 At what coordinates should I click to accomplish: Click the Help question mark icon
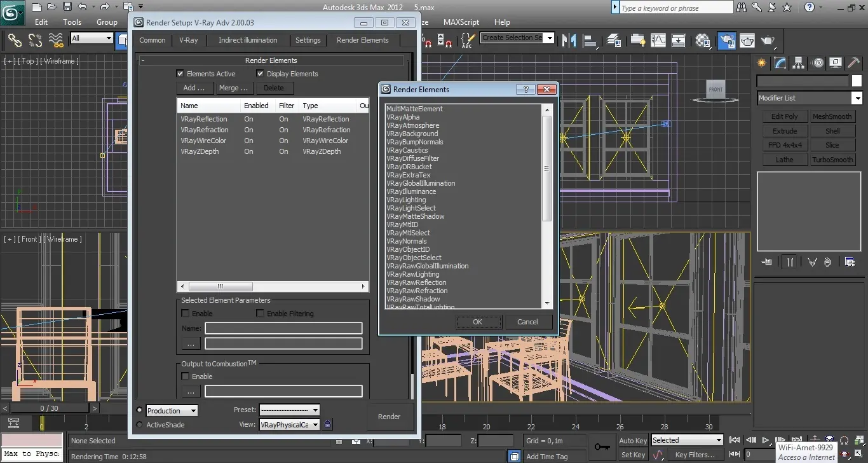click(x=809, y=8)
